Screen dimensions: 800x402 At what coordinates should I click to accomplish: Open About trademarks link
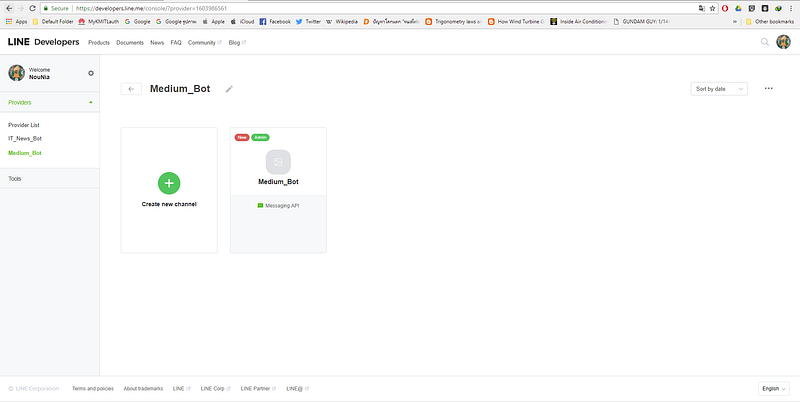[143, 389]
